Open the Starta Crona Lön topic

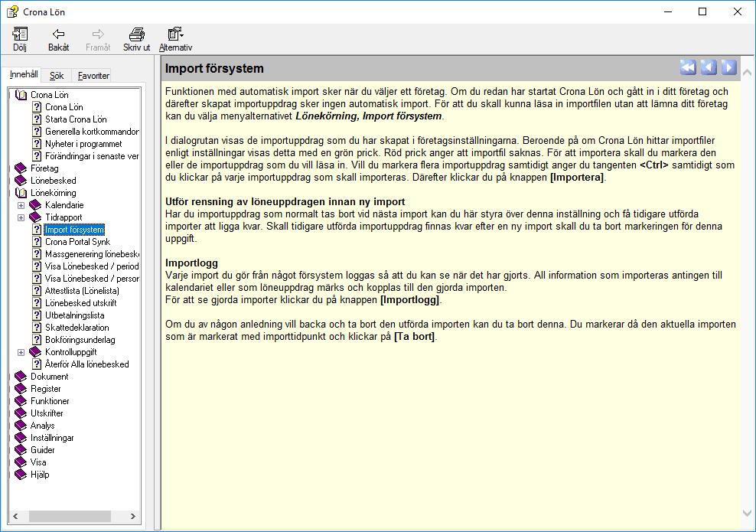tap(76, 119)
